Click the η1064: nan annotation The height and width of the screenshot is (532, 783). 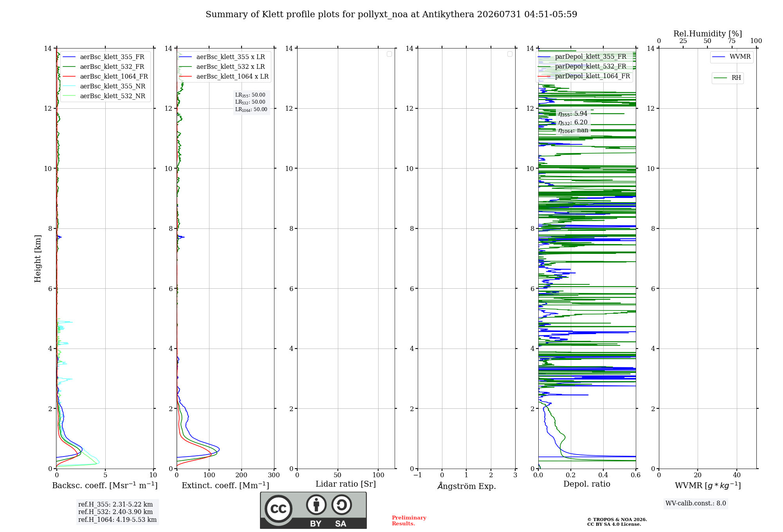pos(573,131)
